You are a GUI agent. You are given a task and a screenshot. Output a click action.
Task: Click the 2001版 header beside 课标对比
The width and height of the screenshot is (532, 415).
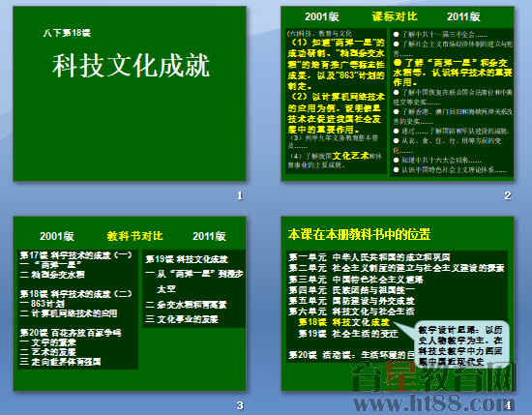pos(322,16)
